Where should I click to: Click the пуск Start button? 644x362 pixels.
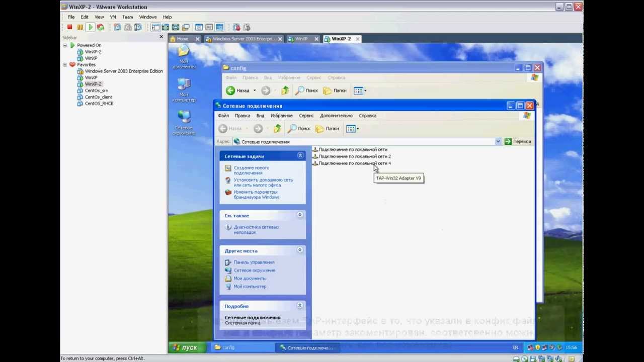(x=186, y=347)
